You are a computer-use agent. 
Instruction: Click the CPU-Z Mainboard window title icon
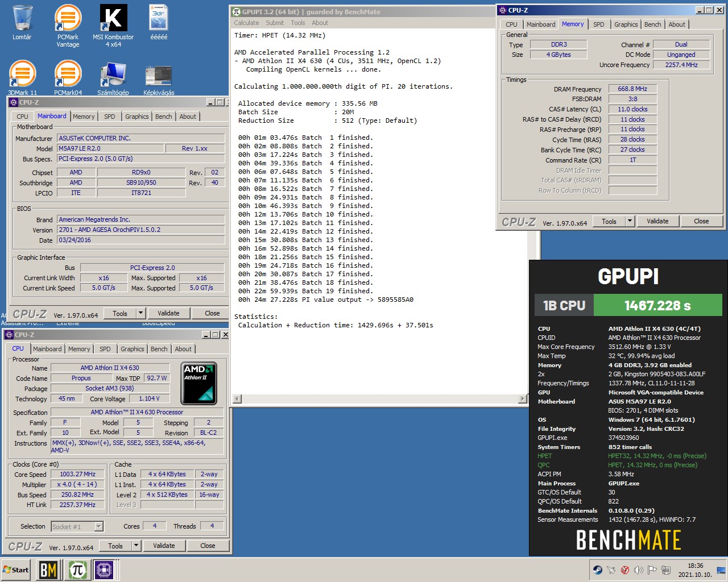[x=13, y=102]
